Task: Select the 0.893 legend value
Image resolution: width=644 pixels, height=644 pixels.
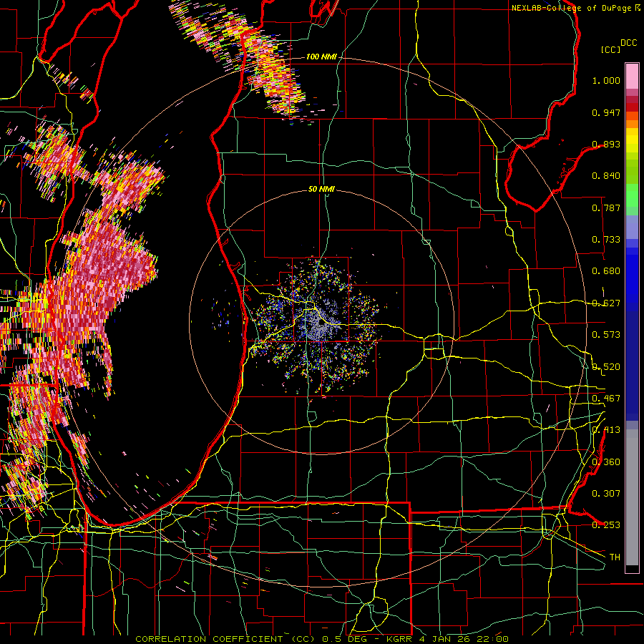Action: click(x=606, y=144)
